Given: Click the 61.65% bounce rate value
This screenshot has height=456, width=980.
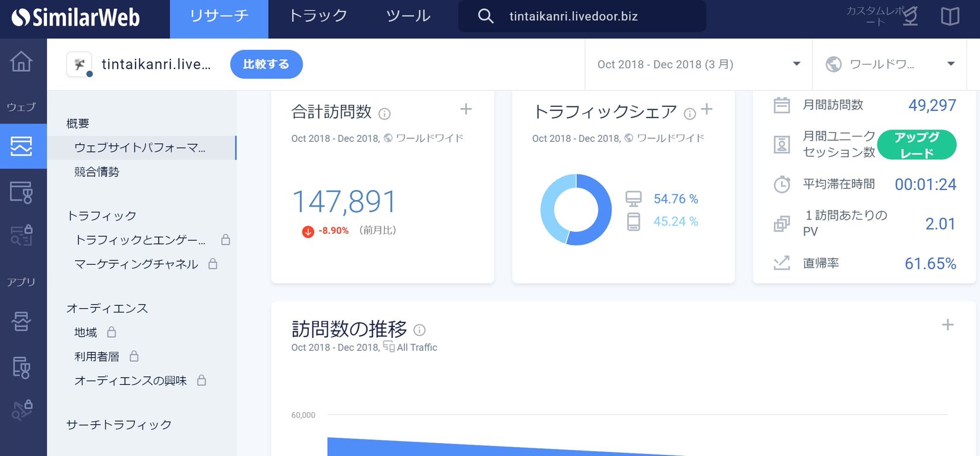Looking at the screenshot, I should coord(931,264).
